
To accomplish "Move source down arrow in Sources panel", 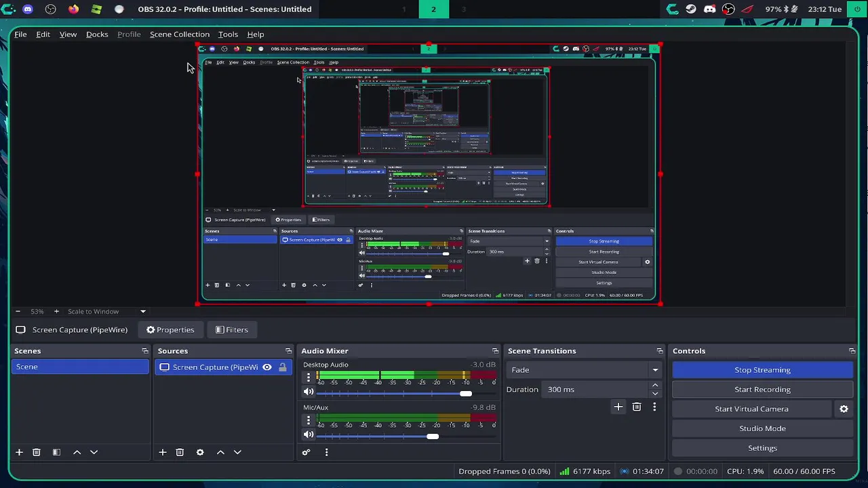I will [237, 452].
